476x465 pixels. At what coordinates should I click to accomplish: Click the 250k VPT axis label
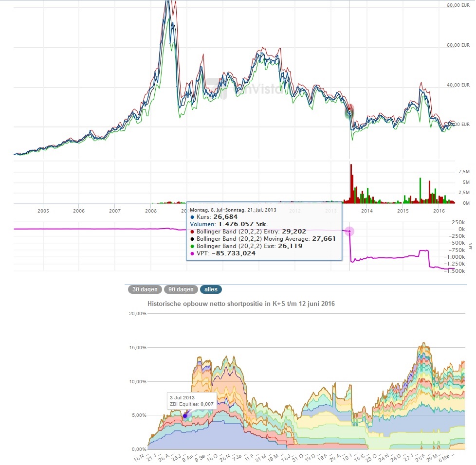(x=458, y=222)
